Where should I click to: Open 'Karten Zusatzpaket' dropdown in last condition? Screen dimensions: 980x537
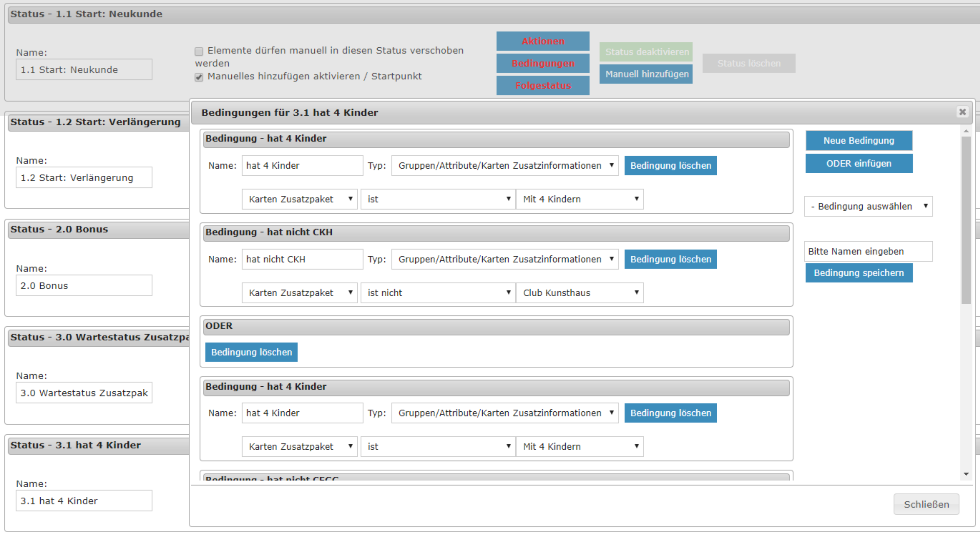299,446
